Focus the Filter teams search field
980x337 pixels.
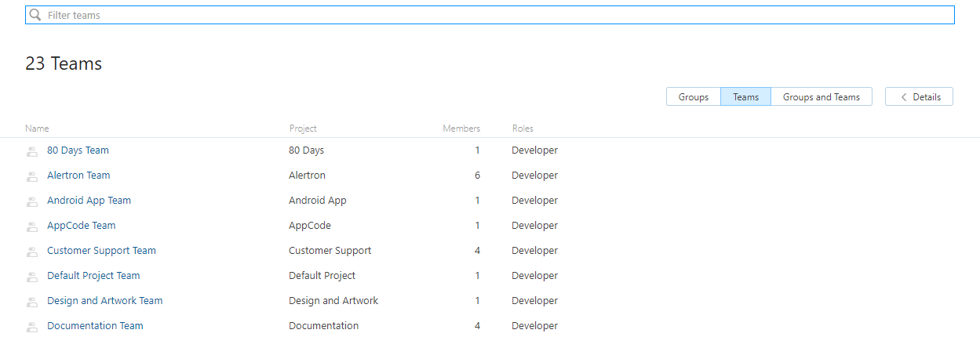490,15
